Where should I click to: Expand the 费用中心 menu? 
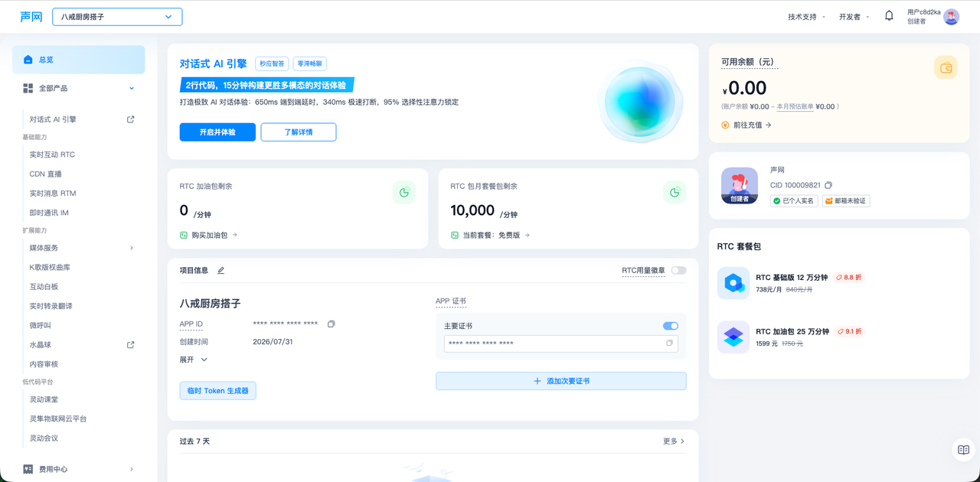(132, 469)
